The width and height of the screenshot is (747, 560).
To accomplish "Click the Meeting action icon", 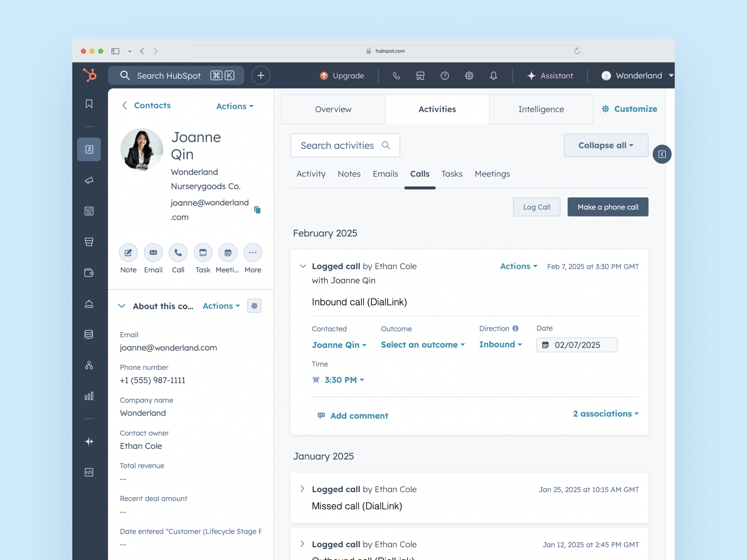I will click(x=228, y=253).
